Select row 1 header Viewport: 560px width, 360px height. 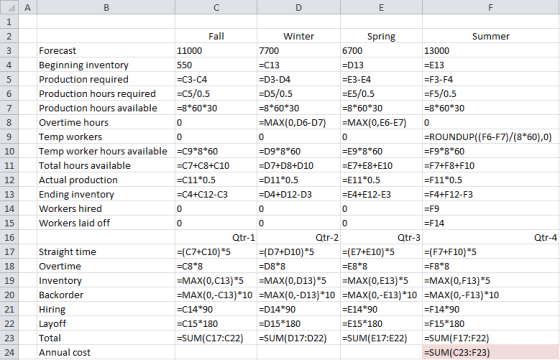[x=9, y=21]
